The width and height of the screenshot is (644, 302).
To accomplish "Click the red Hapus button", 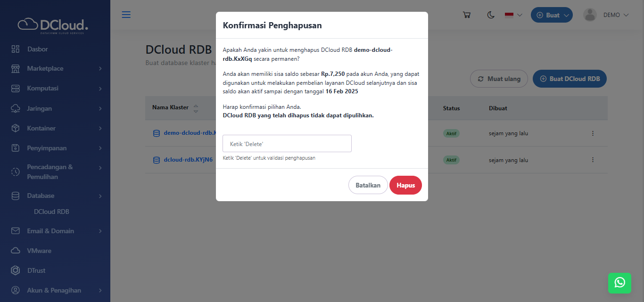I will pos(405,185).
